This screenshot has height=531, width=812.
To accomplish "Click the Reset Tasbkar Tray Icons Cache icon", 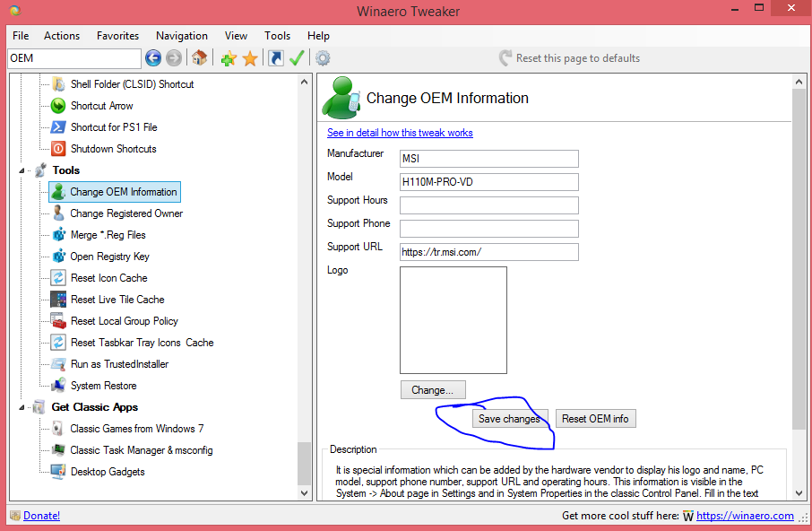I will coord(58,343).
